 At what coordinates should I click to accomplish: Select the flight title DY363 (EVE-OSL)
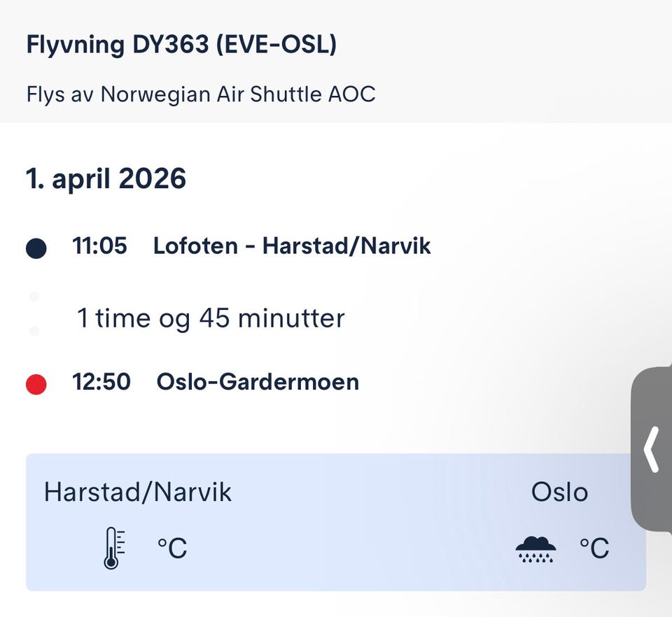click(181, 45)
